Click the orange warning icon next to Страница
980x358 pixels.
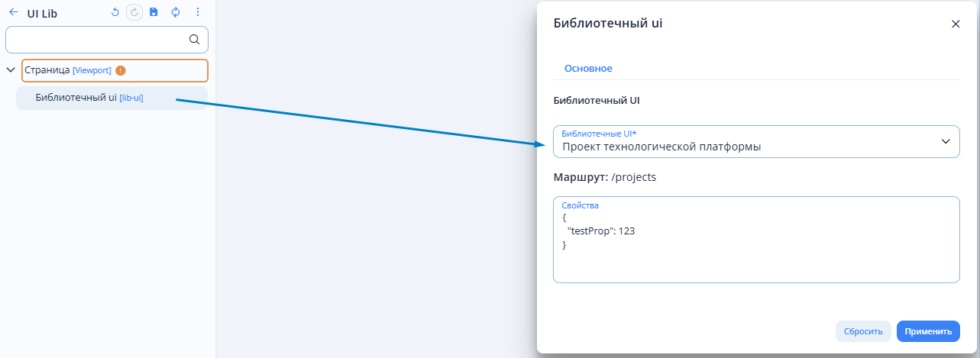pos(121,70)
